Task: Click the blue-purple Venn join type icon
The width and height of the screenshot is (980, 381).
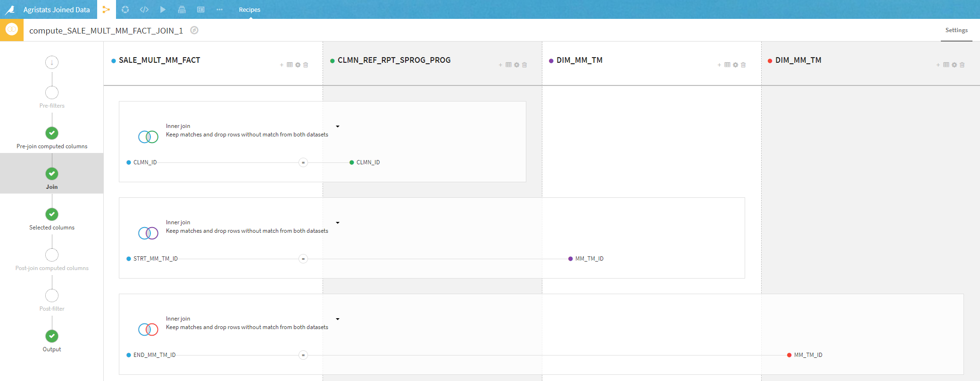Action: click(148, 233)
